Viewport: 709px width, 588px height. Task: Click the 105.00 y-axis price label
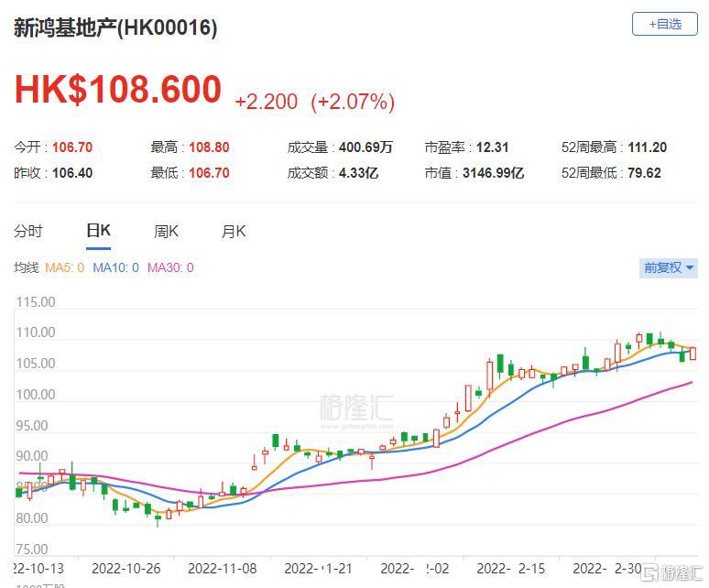click(36, 364)
